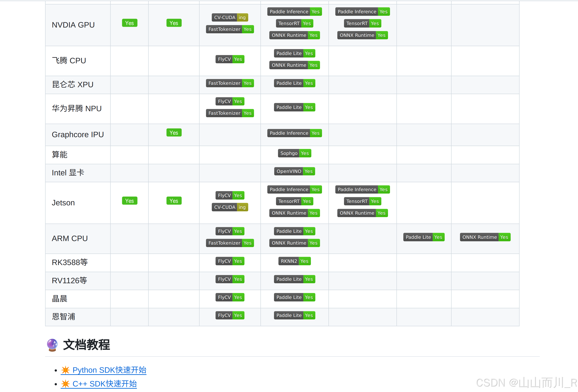Click Paddle Lite Yes badge in 晶晨 row
Viewport: 578px width, 392px height.
(294, 297)
